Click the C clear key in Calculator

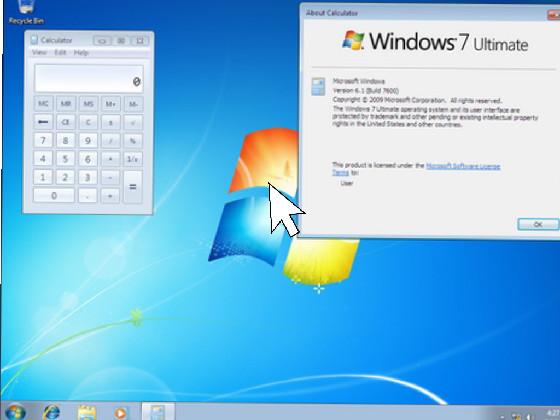(x=88, y=122)
